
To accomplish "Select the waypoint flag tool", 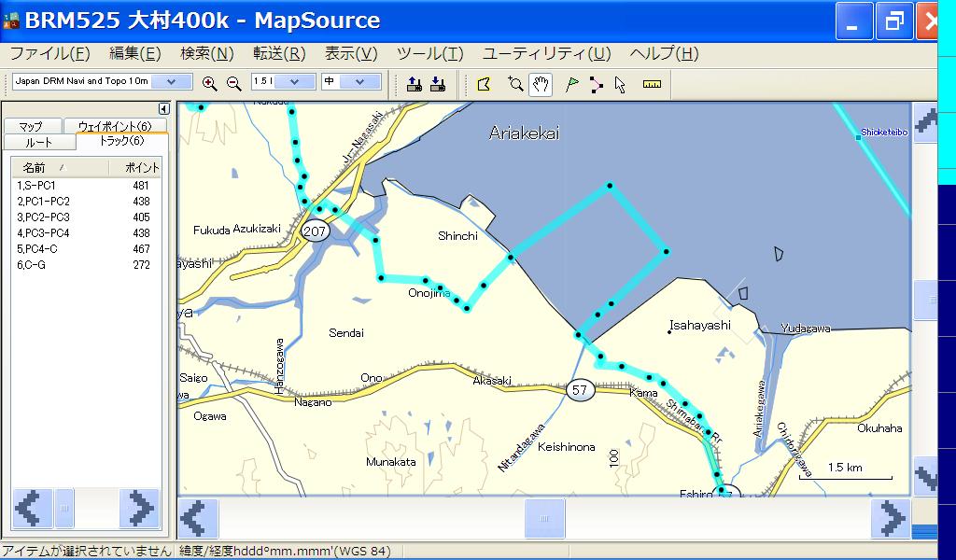I will point(572,85).
